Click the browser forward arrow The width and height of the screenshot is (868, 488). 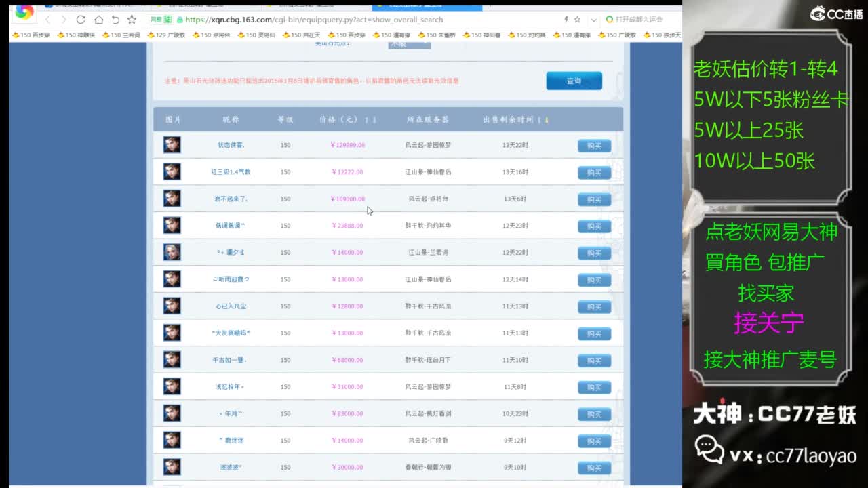pos(64,19)
